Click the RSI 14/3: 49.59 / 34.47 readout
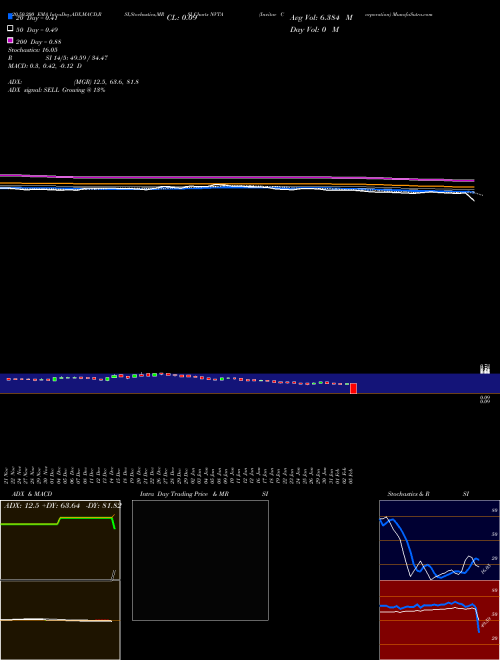500x660 pixels. click(x=58, y=58)
